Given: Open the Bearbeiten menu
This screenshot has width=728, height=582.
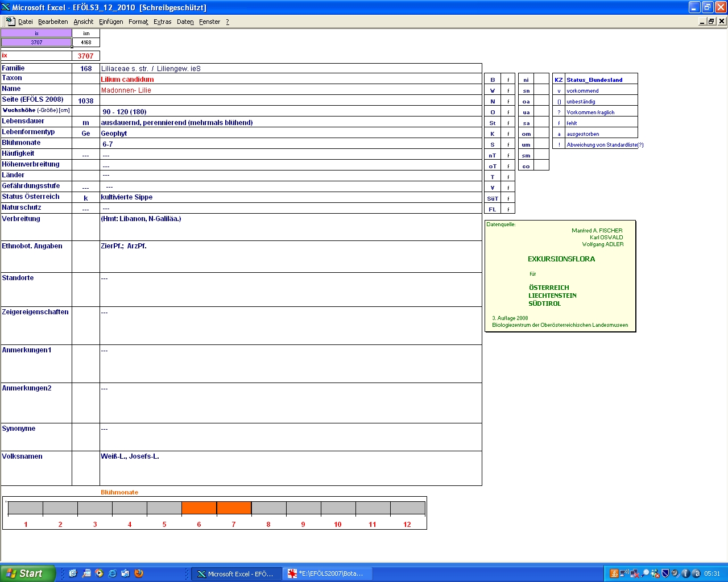Looking at the screenshot, I should point(53,22).
